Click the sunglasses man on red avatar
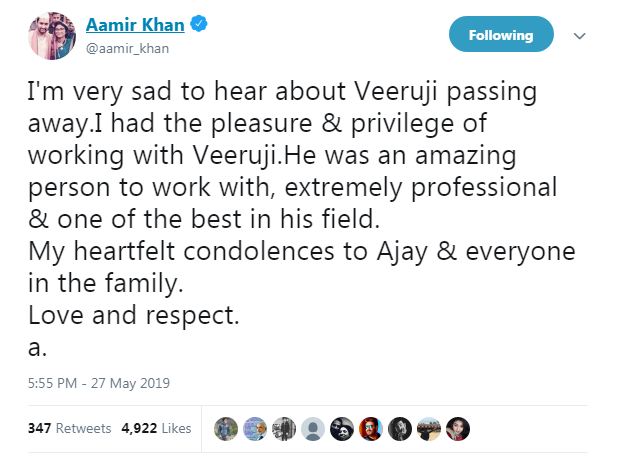Image resolution: width=617 pixels, height=457 pixels. tap(371, 428)
